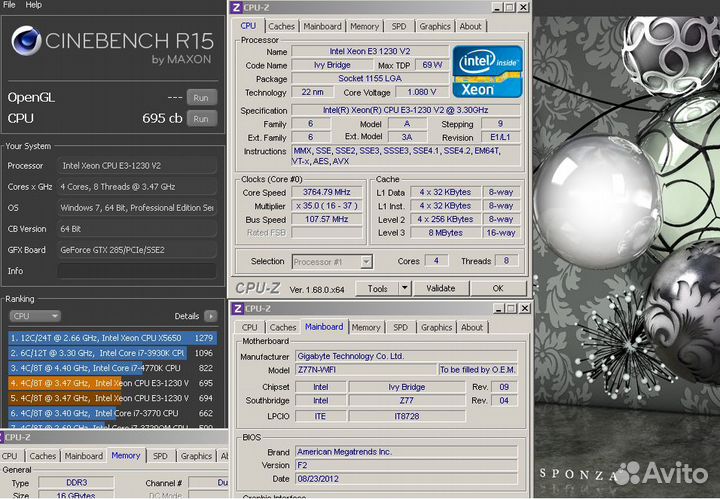Viewport: 720px width, 499px height.
Task: Switch to SPD tab in top CPU-Z window
Action: pos(399,26)
